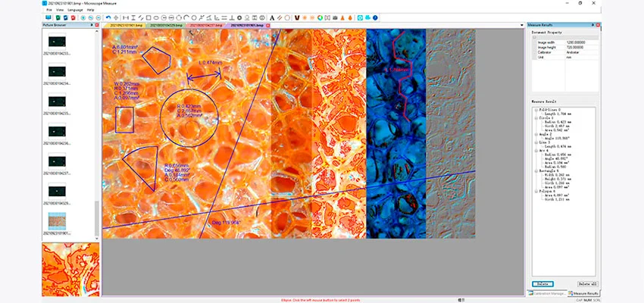Close the Picture Browser panel
This screenshot has width=644, height=303.
pos(97,25)
